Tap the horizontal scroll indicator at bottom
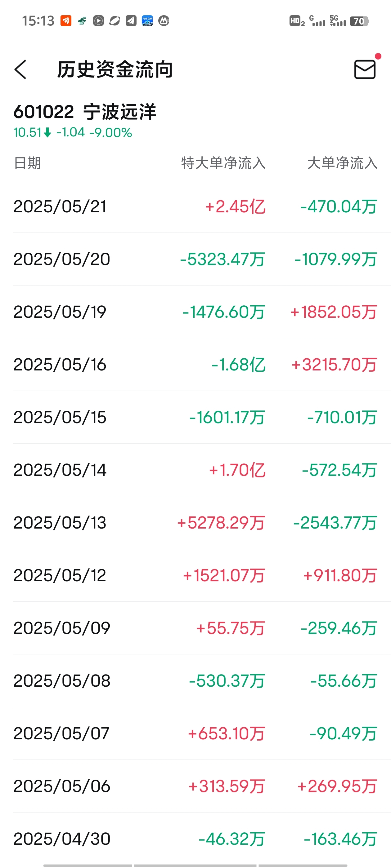The image size is (391, 868). click(195, 865)
